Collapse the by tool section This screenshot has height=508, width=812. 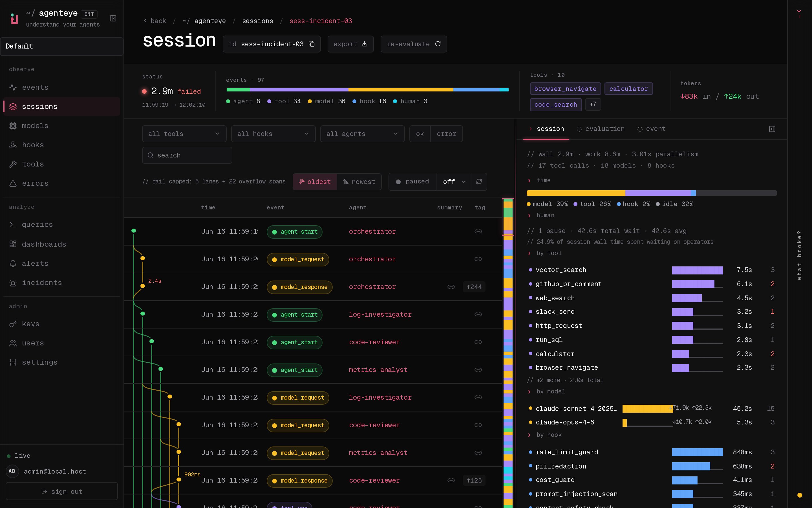point(545,253)
